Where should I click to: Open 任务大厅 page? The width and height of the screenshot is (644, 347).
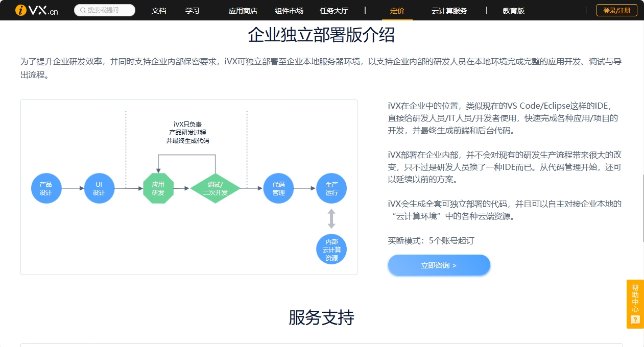(334, 10)
